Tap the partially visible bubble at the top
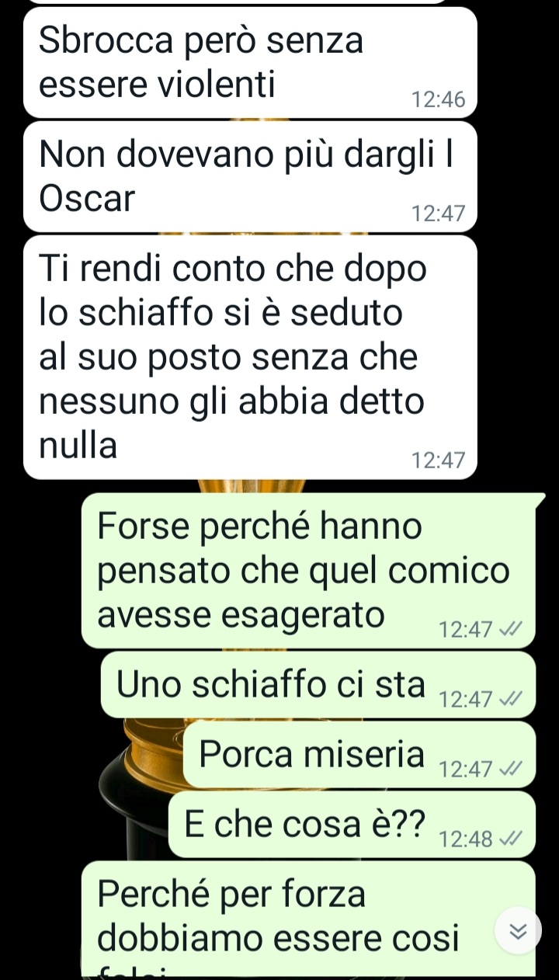This screenshot has height=980, width=559. (x=235, y=2)
